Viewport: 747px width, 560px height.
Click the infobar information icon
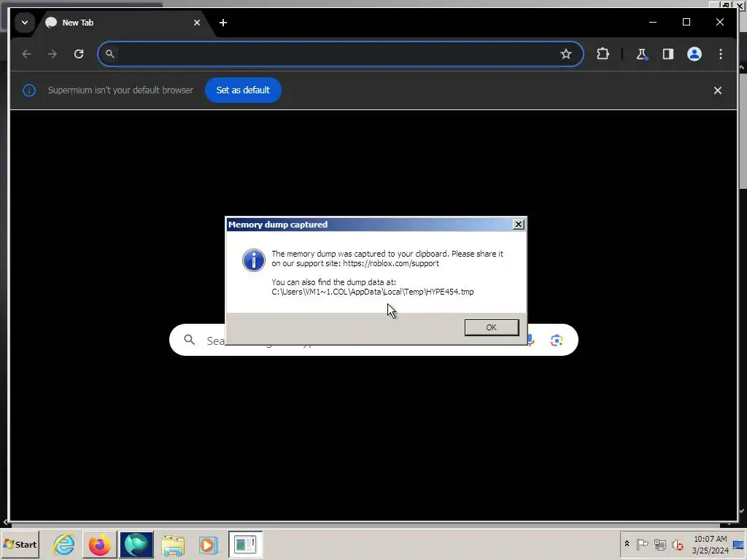pos(29,90)
